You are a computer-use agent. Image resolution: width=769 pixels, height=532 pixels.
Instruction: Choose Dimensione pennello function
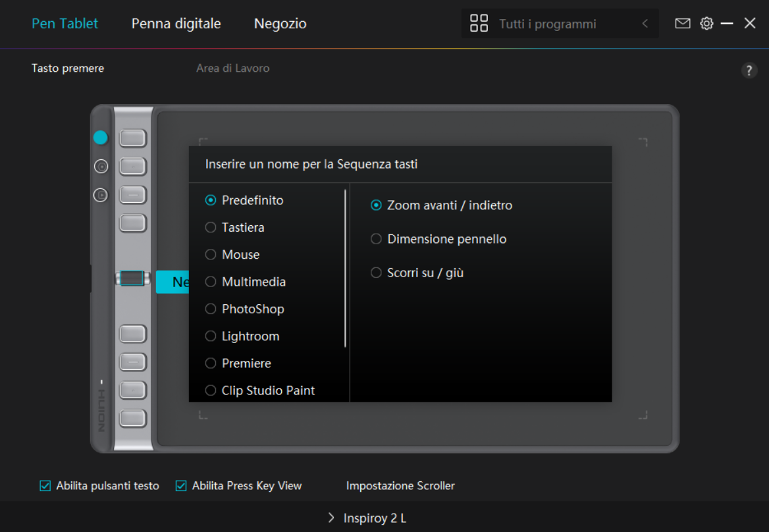click(438, 239)
